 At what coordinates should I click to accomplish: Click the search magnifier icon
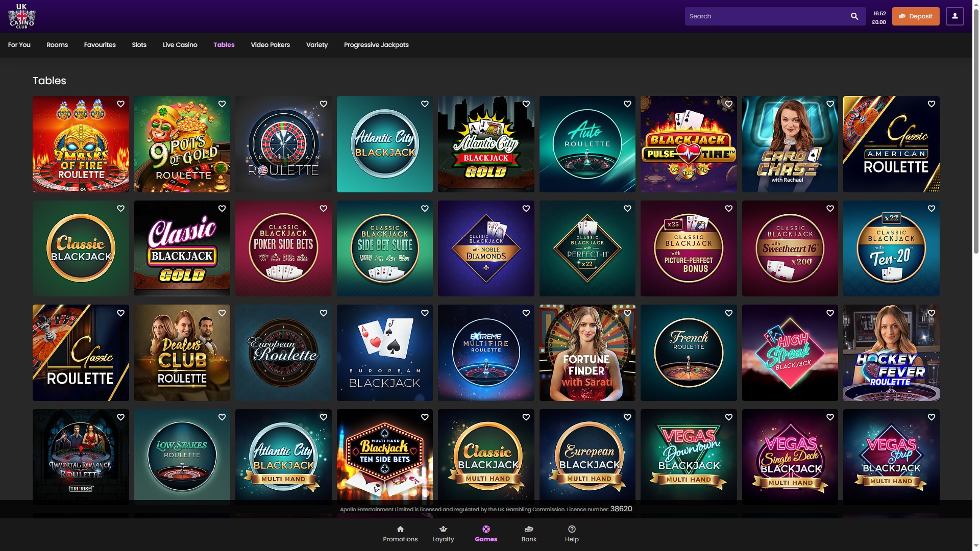[x=854, y=16]
